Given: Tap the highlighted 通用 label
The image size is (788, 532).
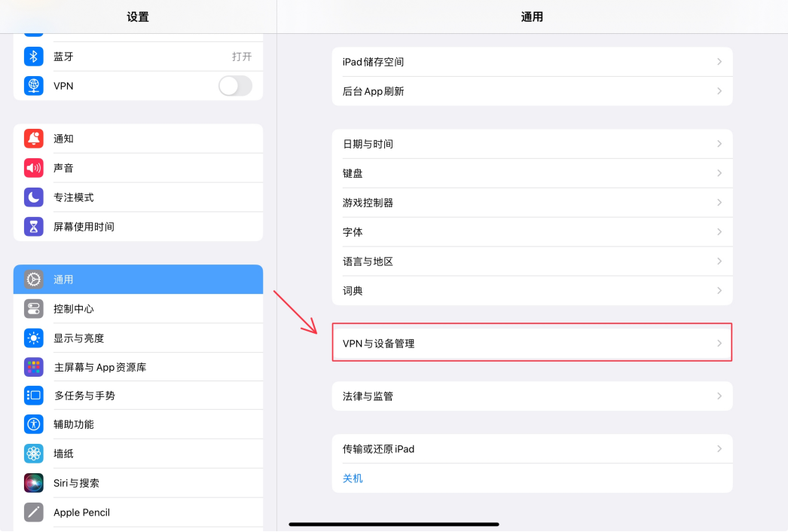Looking at the screenshot, I should 64,280.
